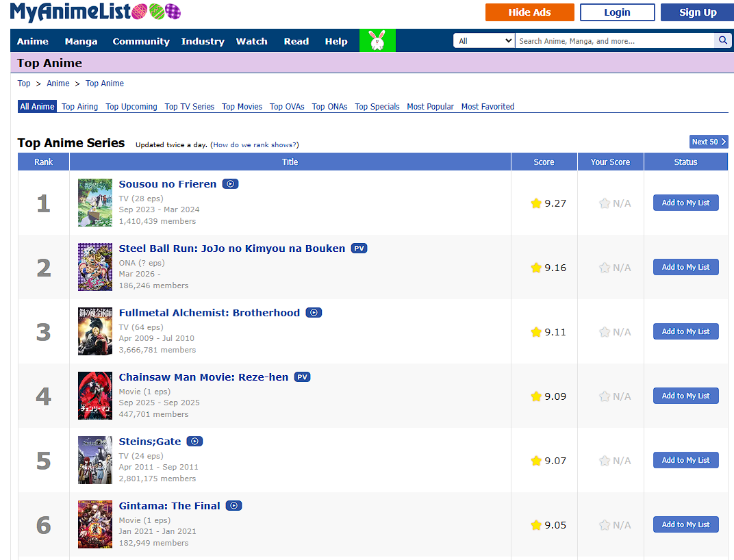The image size is (734, 560).
Task: Click the search magnifier icon
Action: coord(723,40)
